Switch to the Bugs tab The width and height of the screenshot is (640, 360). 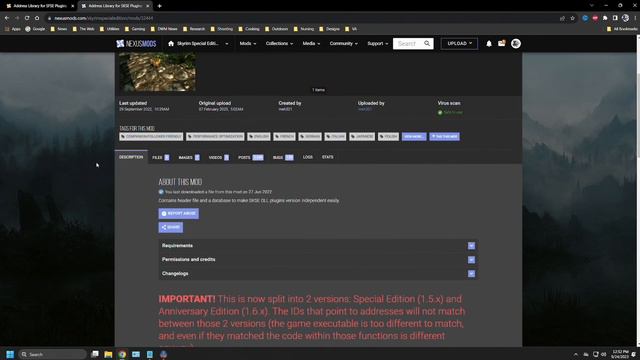(283, 157)
